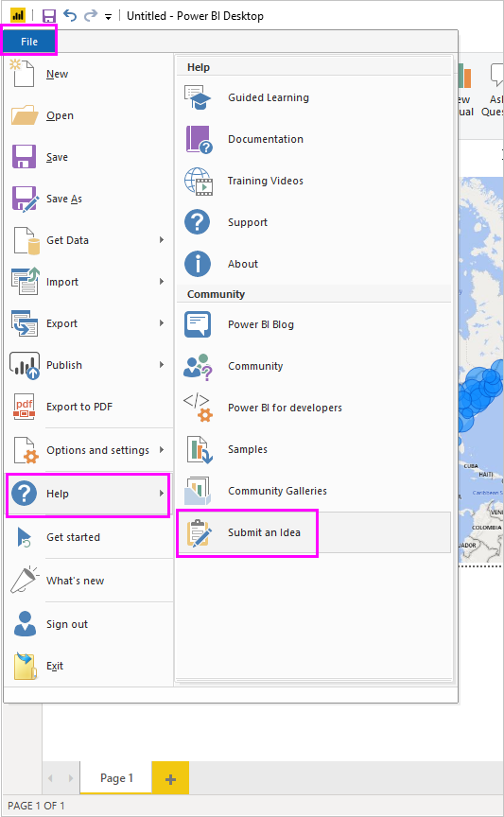Click the Save floppy icon in File menu
The width and height of the screenshot is (504, 817).
(x=24, y=157)
